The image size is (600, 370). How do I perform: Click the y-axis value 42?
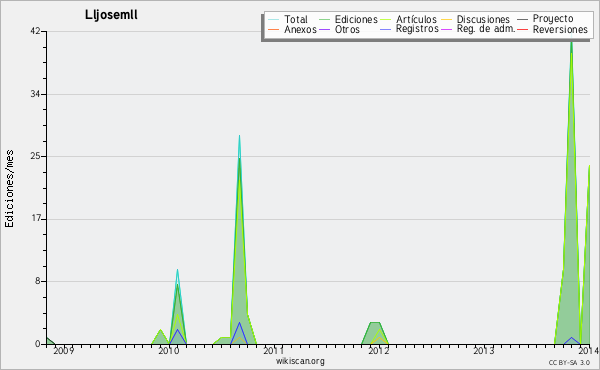35,31
